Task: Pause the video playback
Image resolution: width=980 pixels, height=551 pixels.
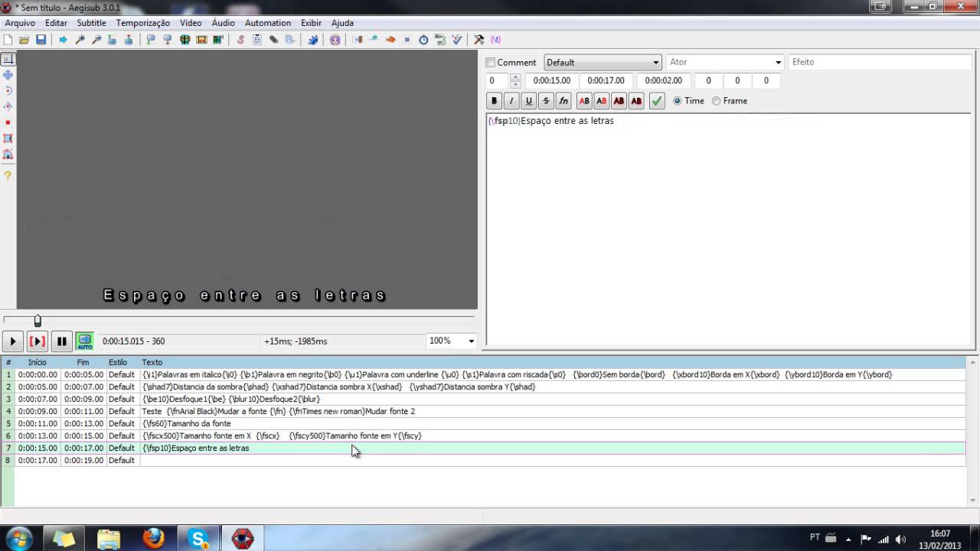Action: [x=62, y=341]
